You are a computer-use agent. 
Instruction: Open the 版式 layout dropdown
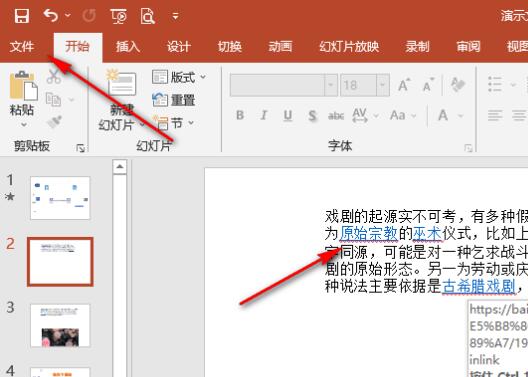click(179, 77)
